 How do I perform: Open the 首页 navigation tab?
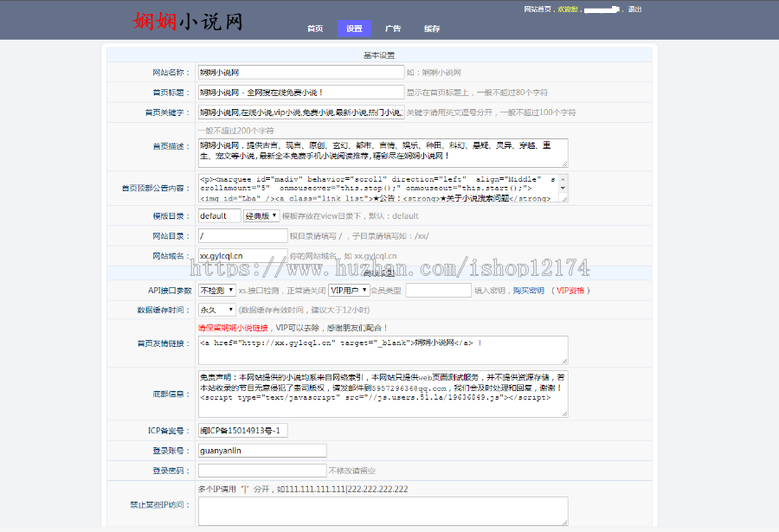click(315, 29)
